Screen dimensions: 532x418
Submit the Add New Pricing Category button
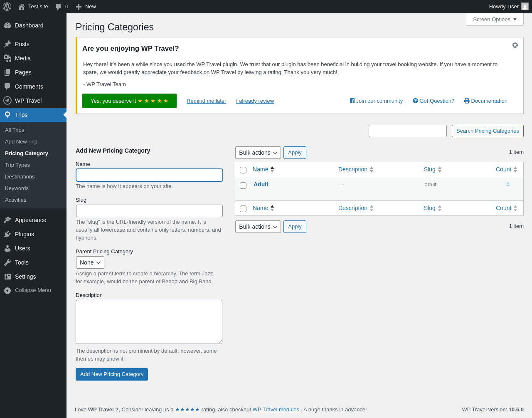click(x=112, y=374)
